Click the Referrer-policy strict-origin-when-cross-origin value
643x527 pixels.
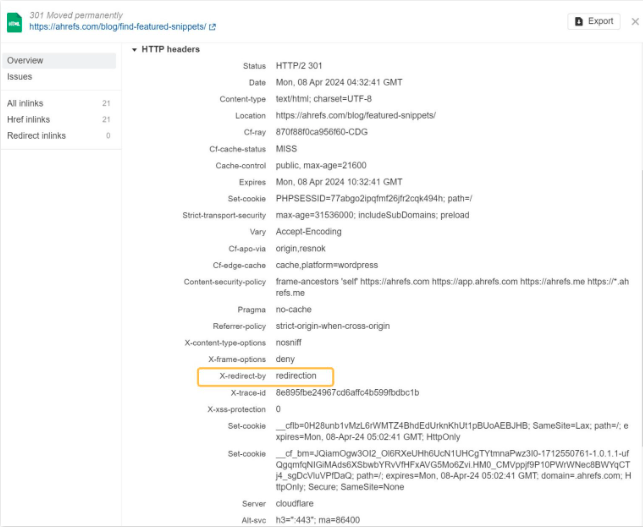pos(333,326)
